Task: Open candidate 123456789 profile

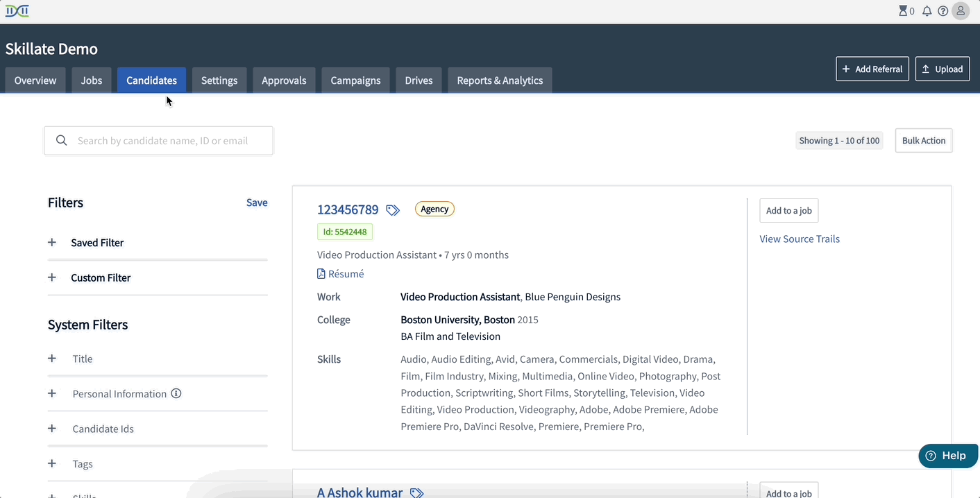Action: [x=348, y=209]
